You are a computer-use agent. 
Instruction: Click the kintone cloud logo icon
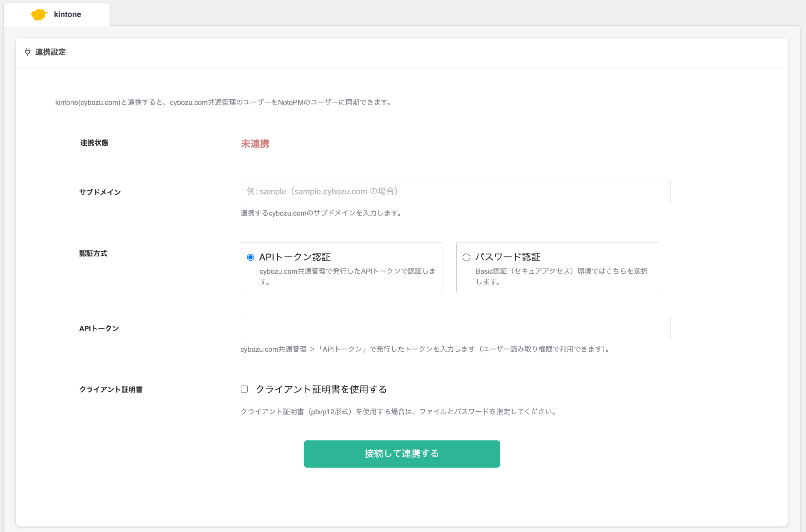click(x=39, y=14)
